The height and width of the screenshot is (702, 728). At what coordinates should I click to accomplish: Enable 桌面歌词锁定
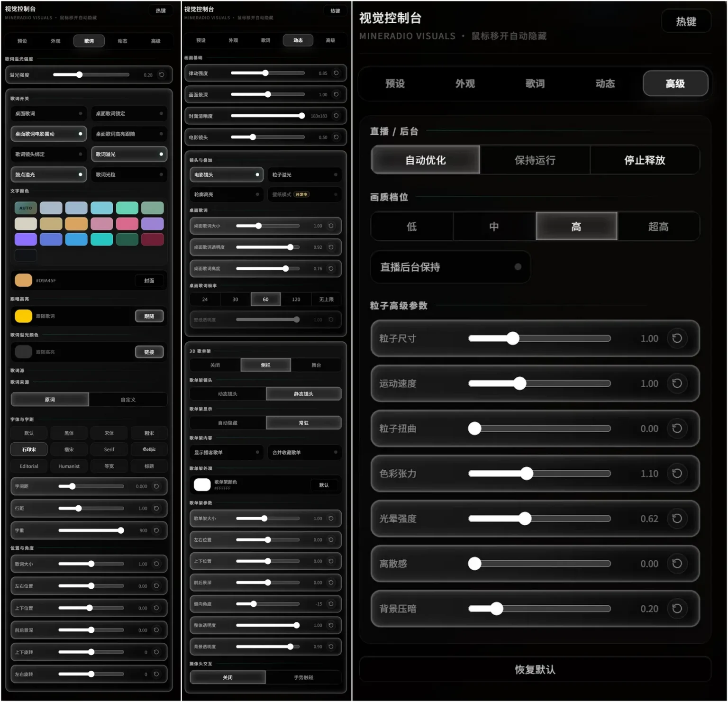tap(129, 114)
